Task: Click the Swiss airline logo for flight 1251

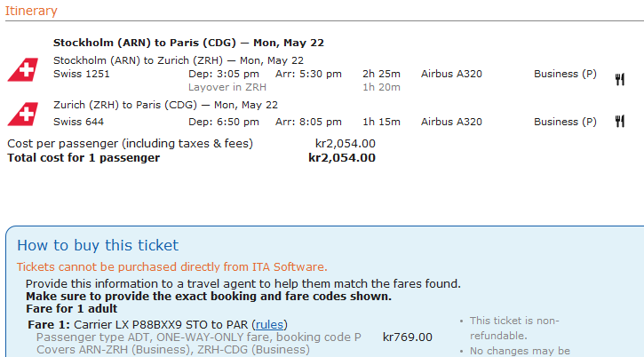Action: (21, 70)
